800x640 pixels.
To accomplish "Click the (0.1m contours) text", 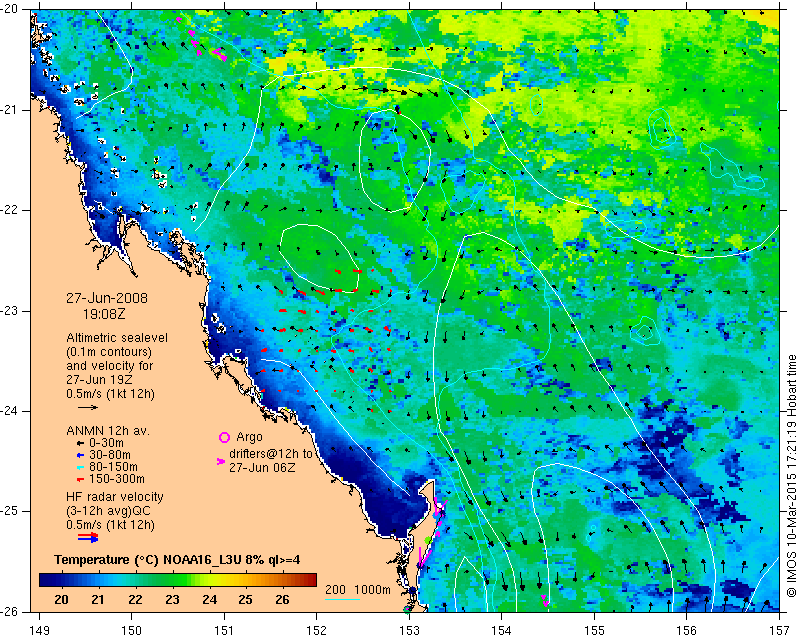I will [109, 352].
